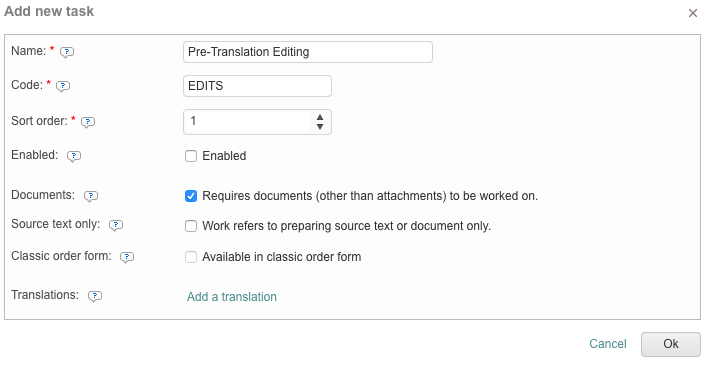Enable Available in classic order form
This screenshot has width=708, height=367.
pos(191,257)
